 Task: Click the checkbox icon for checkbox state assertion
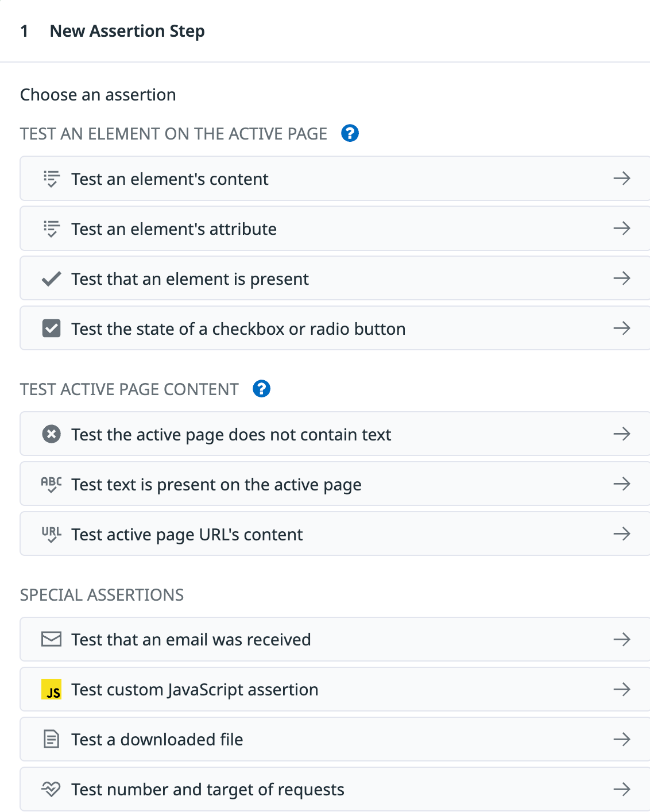(x=52, y=328)
